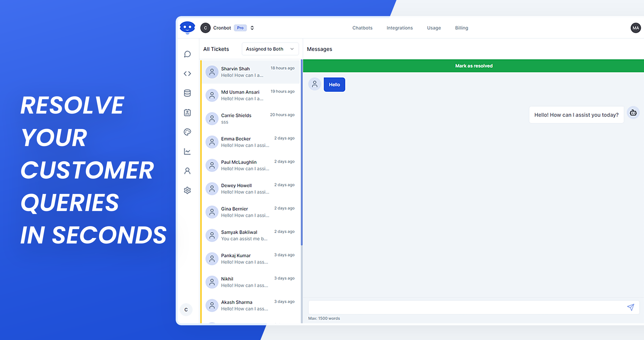Click Mark as resolved button
The height and width of the screenshot is (340, 644).
pos(473,66)
